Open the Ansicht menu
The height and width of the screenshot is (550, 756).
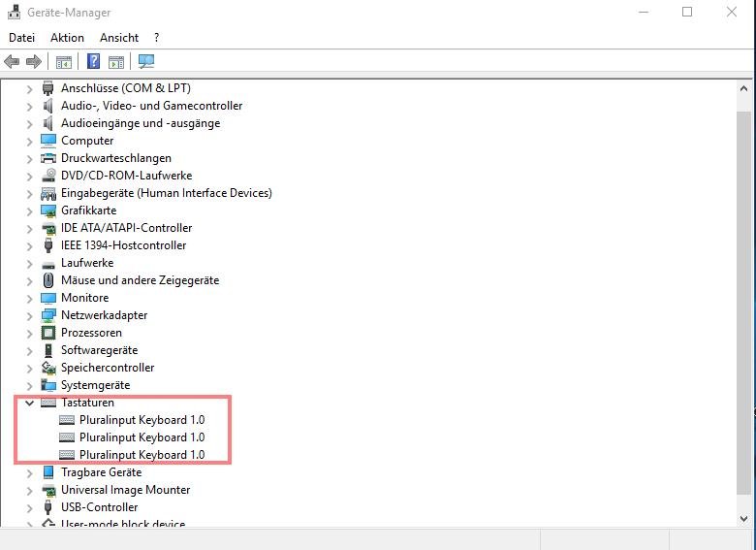(x=119, y=38)
